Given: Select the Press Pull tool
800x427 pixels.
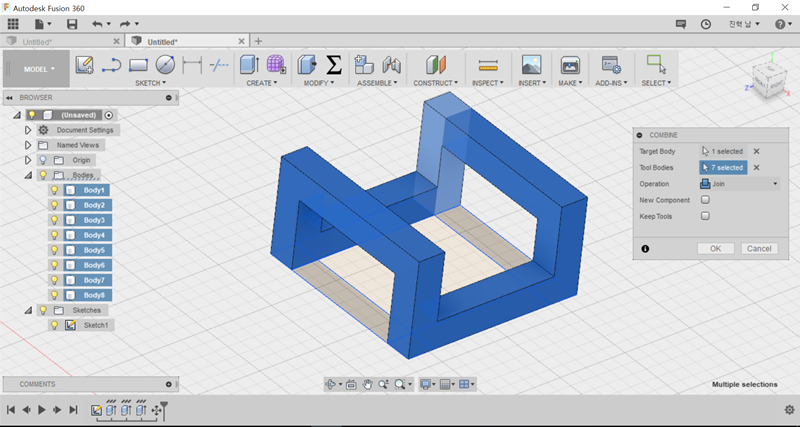Looking at the screenshot, I should click(307, 65).
